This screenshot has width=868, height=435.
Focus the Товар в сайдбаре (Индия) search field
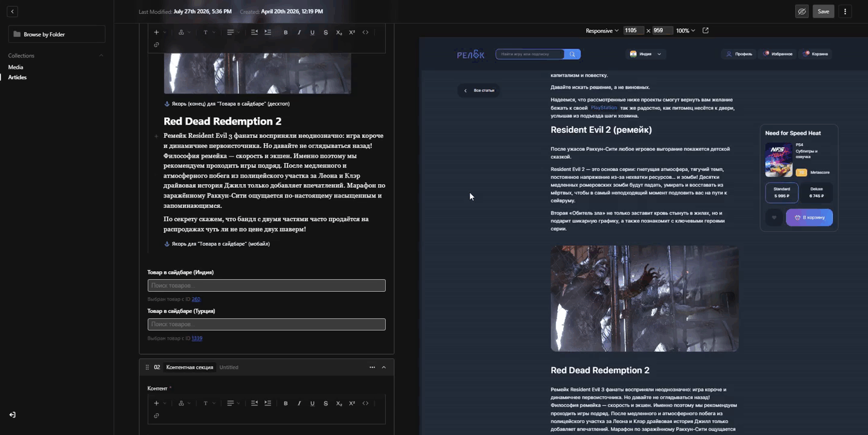tap(266, 285)
